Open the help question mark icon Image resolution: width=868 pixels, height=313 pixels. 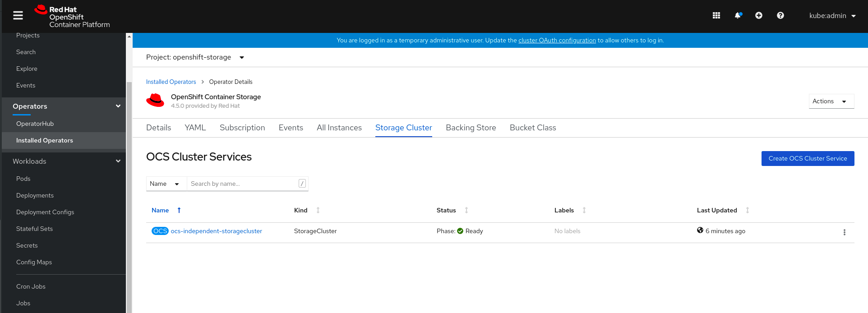click(780, 16)
